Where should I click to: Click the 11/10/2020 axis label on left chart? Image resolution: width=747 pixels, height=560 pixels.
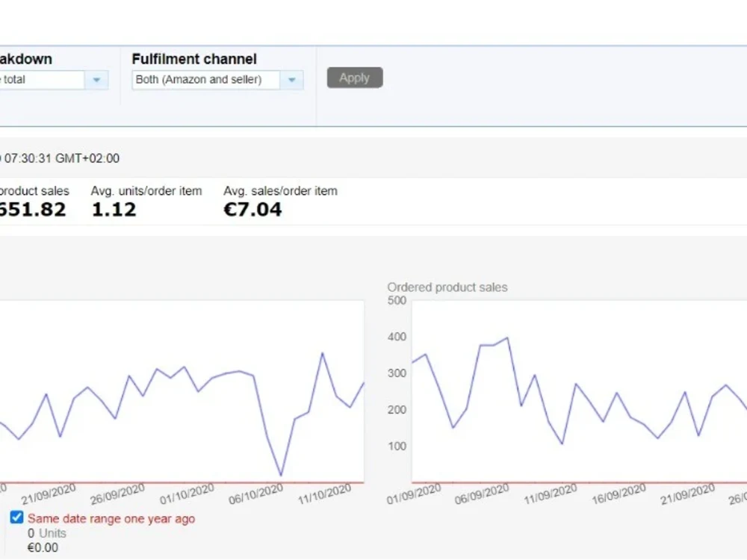[324, 494]
